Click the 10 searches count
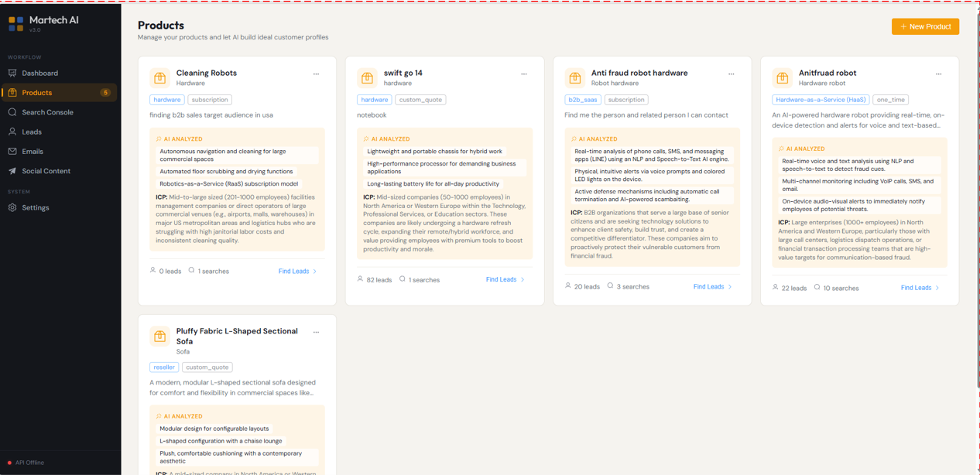 coord(837,289)
